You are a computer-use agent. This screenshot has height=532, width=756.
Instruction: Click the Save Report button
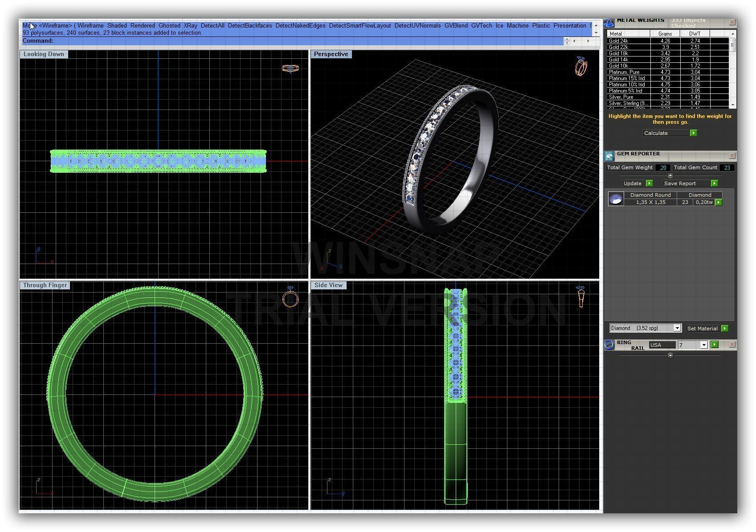tap(687, 183)
